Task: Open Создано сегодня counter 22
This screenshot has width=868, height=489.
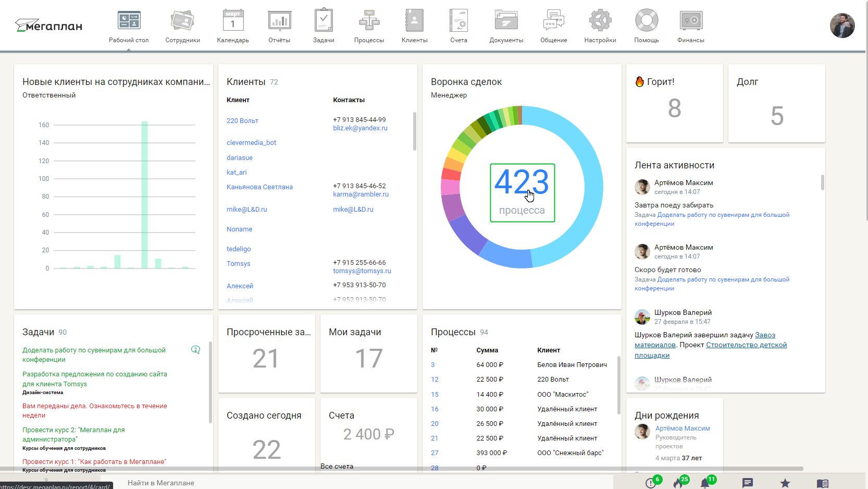Action: point(266,449)
